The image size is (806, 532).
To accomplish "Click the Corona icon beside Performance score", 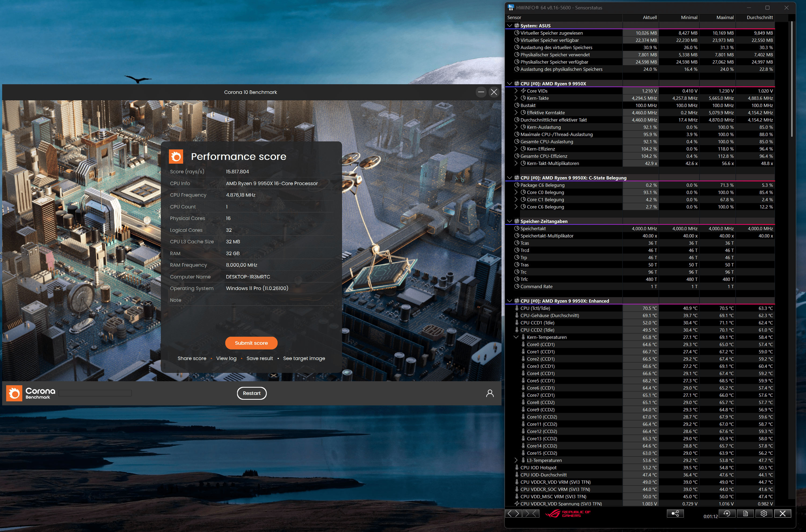I will (176, 156).
